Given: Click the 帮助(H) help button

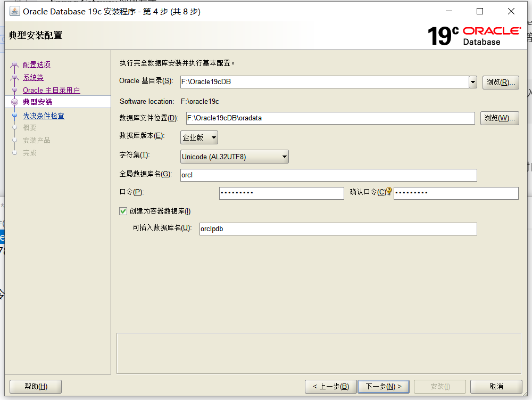Looking at the screenshot, I should pos(36,386).
